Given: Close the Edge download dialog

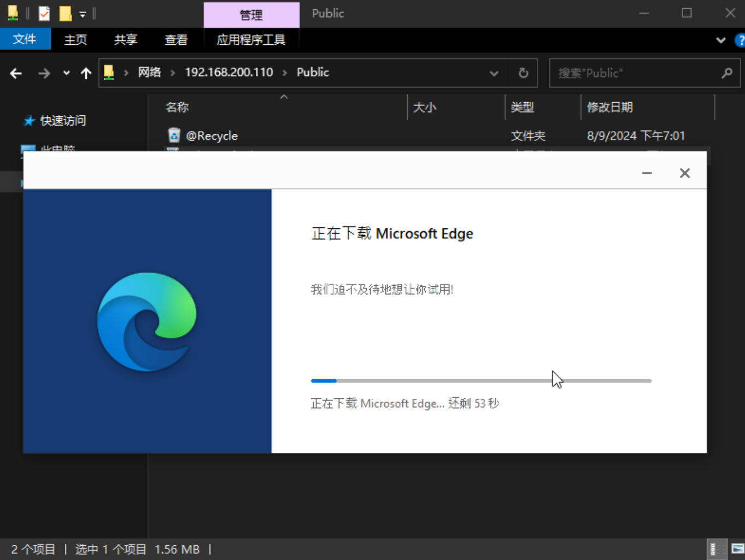Looking at the screenshot, I should point(684,173).
